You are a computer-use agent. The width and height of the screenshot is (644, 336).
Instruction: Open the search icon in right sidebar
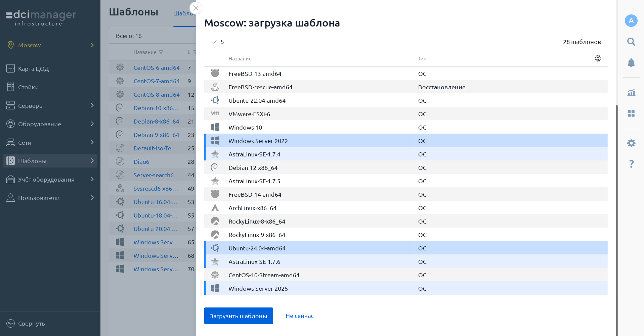(631, 42)
